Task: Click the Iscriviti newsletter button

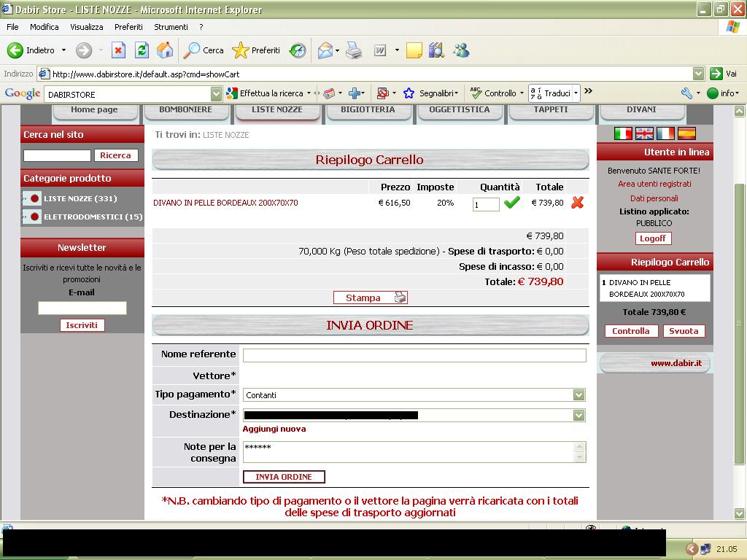Action: [82, 325]
